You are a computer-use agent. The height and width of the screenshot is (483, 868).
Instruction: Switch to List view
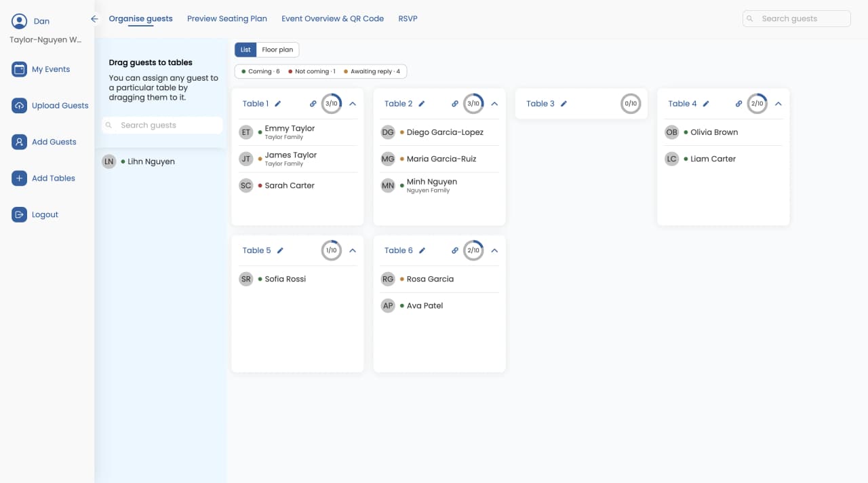coord(245,50)
